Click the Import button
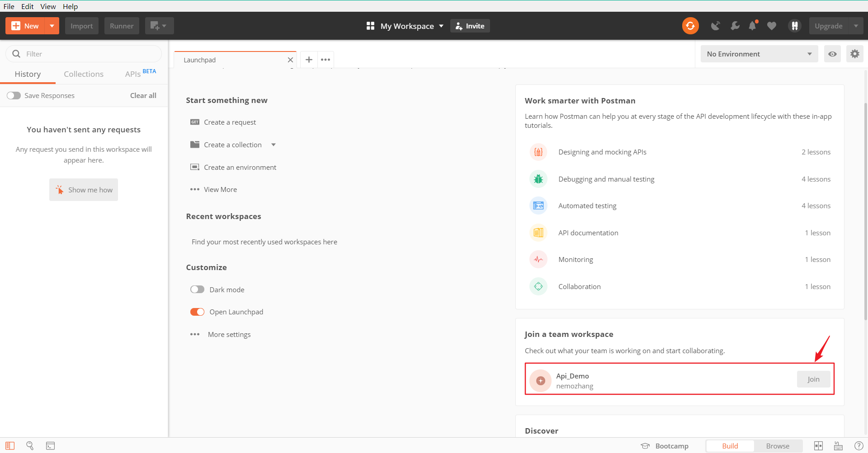 81,26
